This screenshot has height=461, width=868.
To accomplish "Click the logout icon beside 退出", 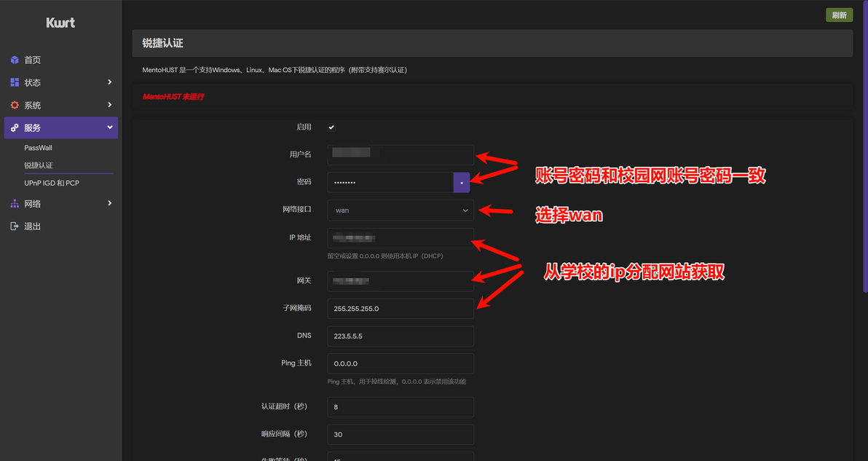I will (15, 226).
